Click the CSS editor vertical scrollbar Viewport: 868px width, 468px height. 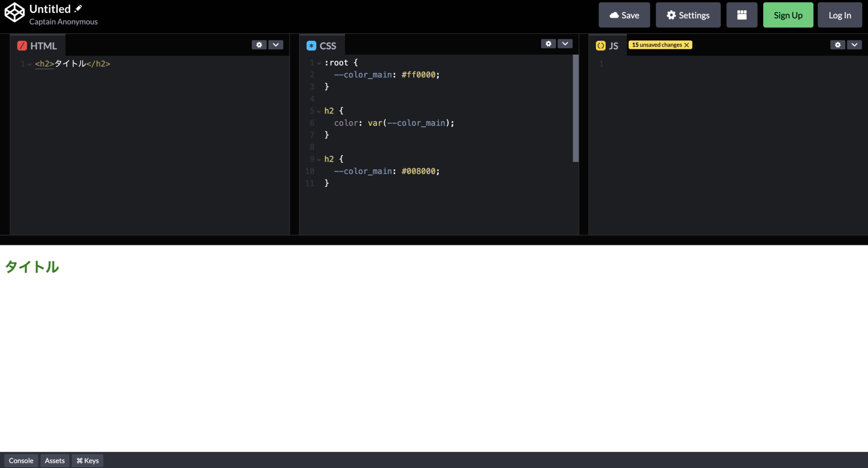pos(576,109)
